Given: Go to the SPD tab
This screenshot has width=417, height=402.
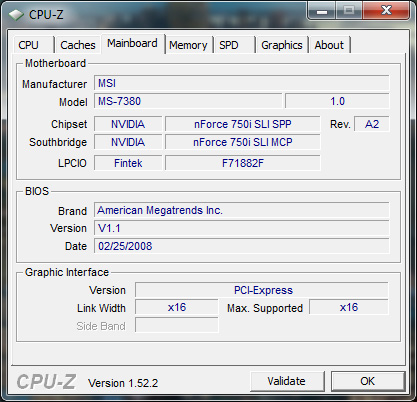Looking at the screenshot, I should [x=234, y=45].
